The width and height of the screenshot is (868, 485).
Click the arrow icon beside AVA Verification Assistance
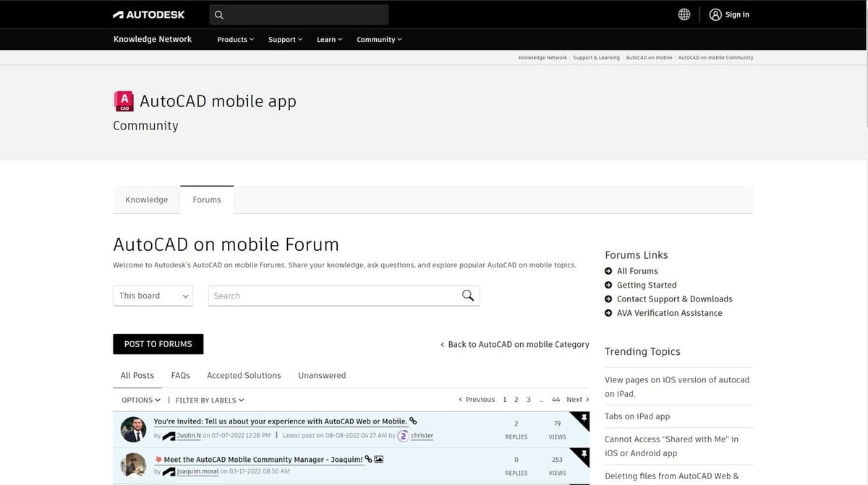tap(608, 313)
